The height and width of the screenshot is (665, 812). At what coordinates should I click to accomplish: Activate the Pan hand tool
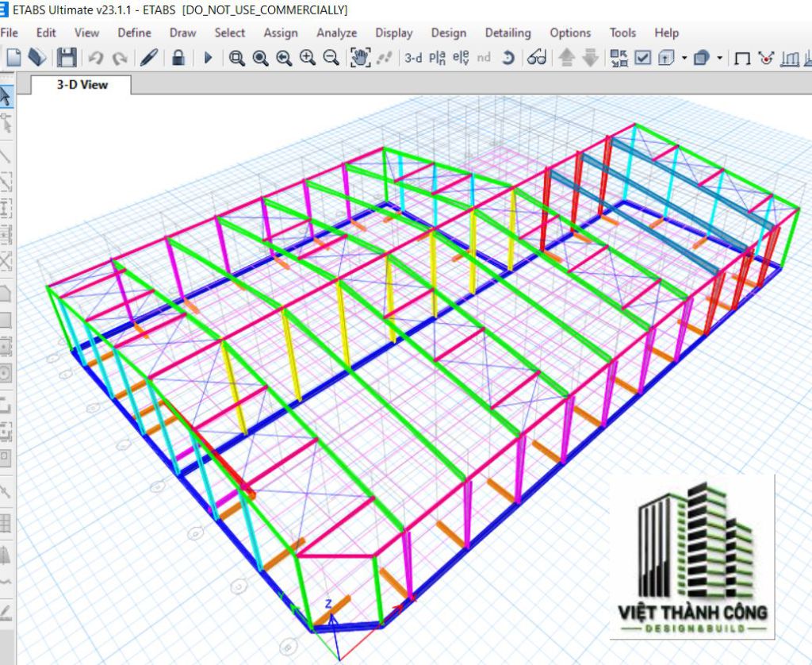point(361,58)
